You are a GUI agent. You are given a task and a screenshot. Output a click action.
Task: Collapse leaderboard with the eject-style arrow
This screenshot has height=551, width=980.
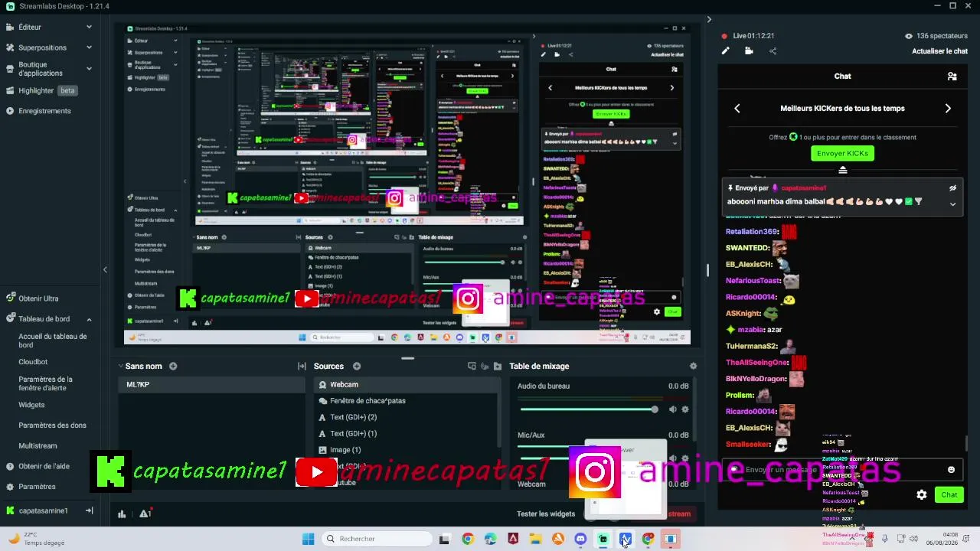click(842, 170)
